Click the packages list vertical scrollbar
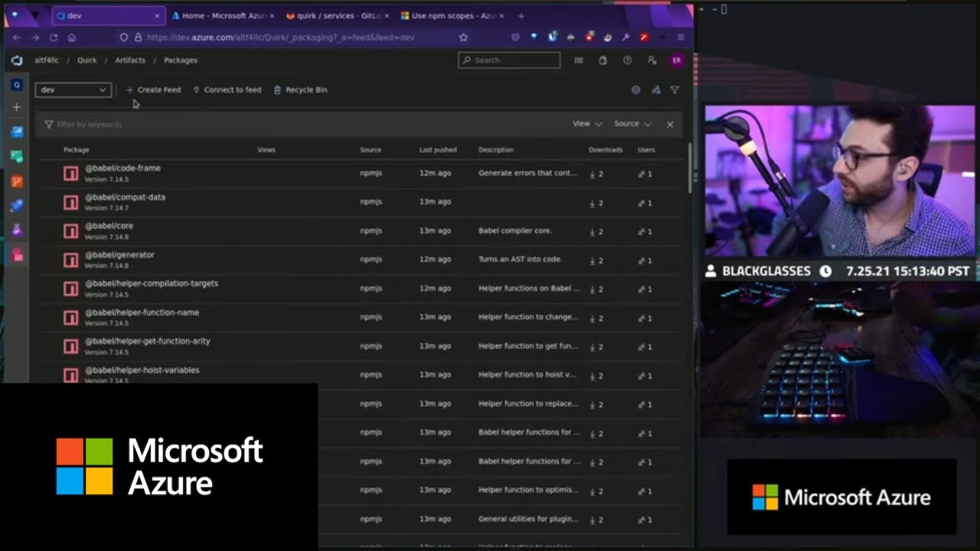This screenshot has width=980, height=551. coord(690,168)
